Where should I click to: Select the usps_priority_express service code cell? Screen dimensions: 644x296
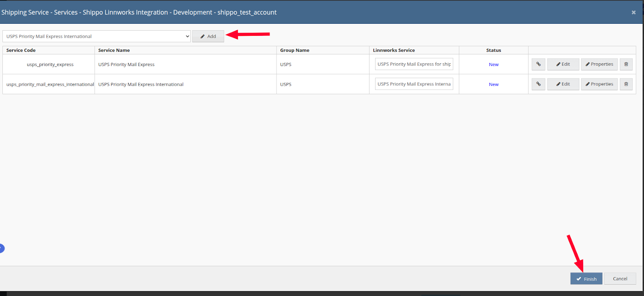tap(49, 64)
